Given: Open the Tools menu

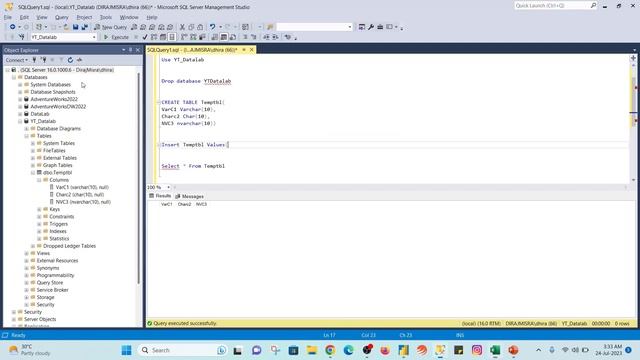Looking at the screenshot, I should pyautogui.click(x=106, y=17).
